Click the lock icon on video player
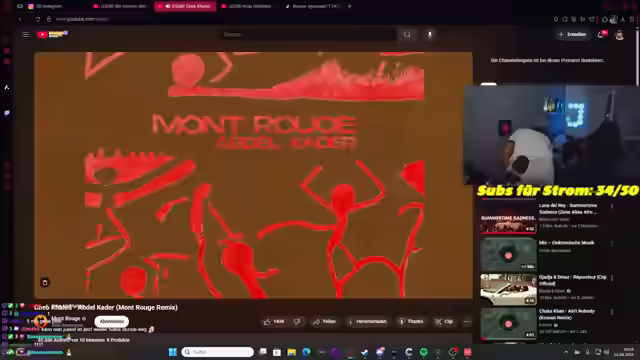Screen dimensions: 640x360 tap(45, 282)
